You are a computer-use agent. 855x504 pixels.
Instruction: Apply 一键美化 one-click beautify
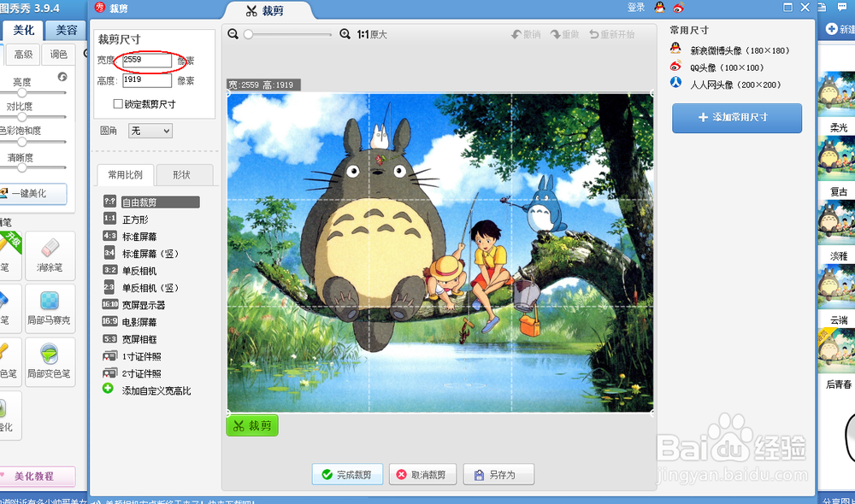click(x=32, y=193)
